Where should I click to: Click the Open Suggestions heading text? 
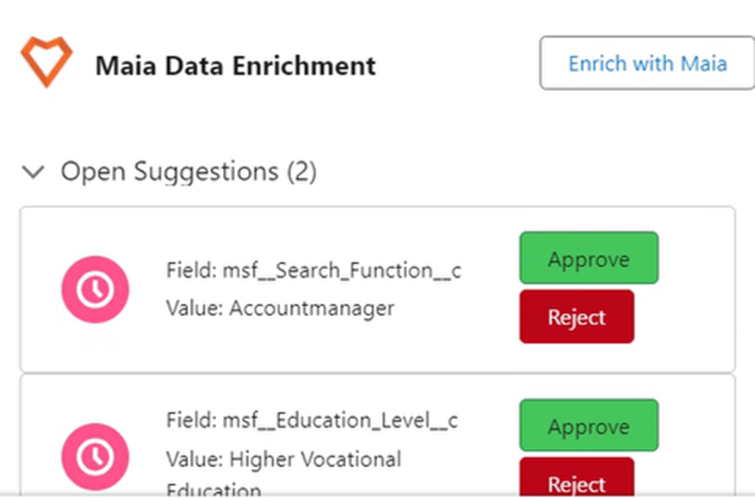click(170, 172)
